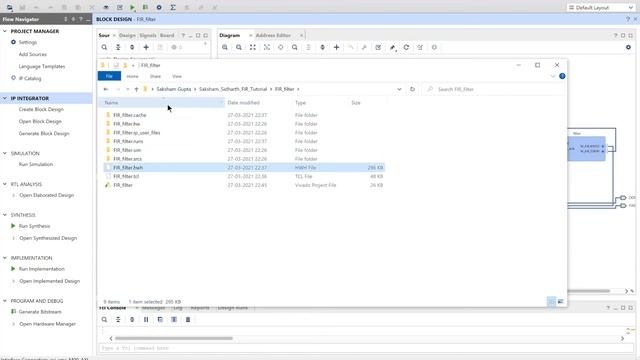Open IP Catalog
Image resolution: width=640 pixels, height=360 pixels.
tap(30, 78)
